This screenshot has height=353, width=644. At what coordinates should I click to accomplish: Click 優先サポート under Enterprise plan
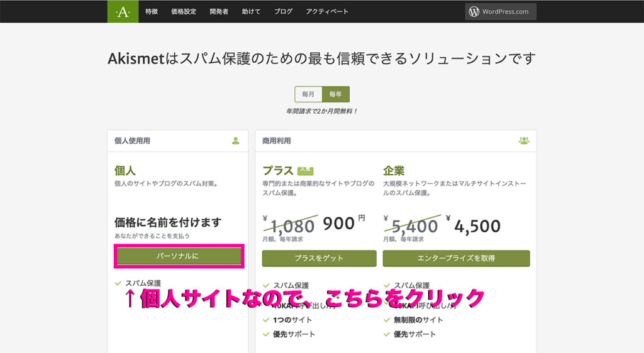(415, 334)
